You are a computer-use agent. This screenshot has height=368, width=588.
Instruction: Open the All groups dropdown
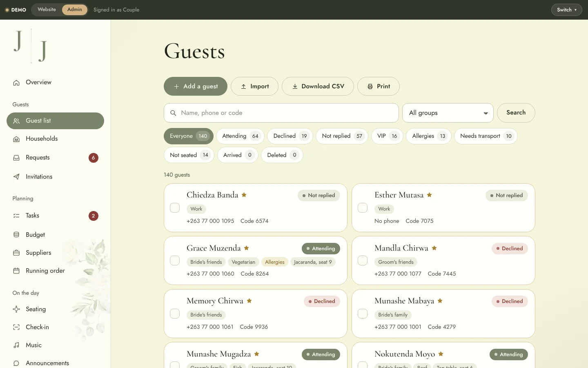[448, 113]
